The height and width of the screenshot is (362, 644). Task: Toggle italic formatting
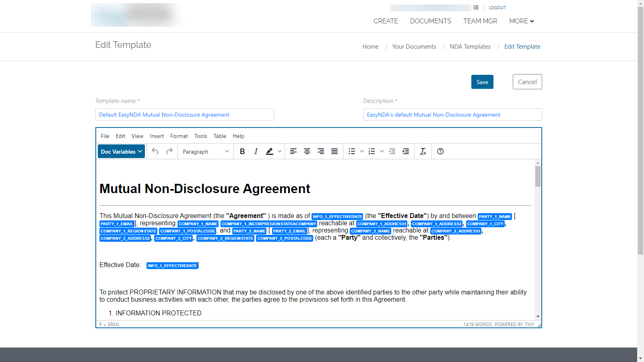click(x=256, y=151)
